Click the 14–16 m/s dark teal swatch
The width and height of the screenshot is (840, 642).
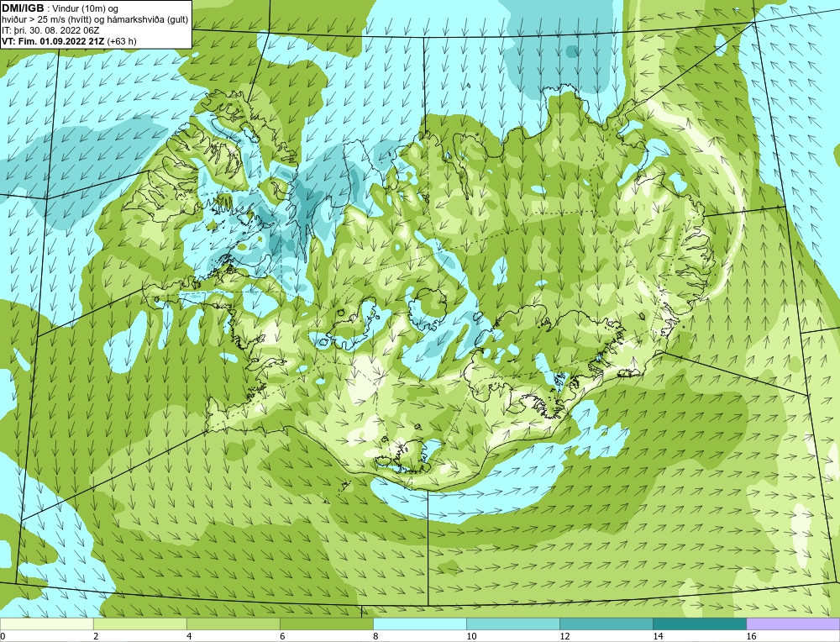click(699, 624)
